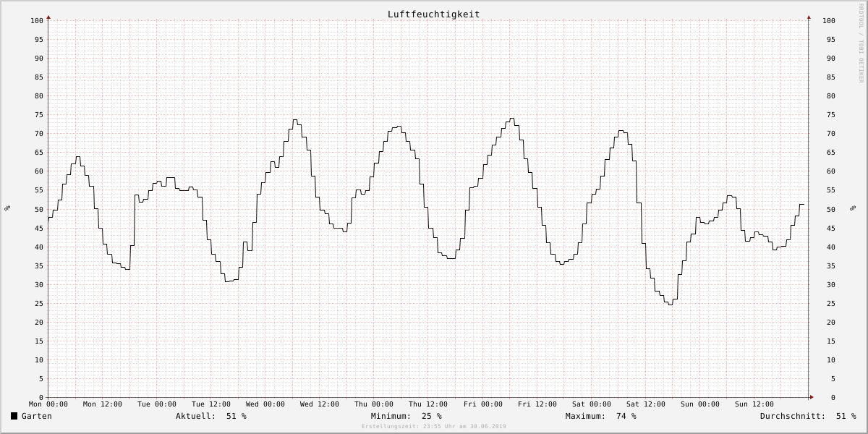The height and width of the screenshot is (434, 868).
Task: Click the red arrow at time axis end
Action: pyautogui.click(x=812, y=397)
